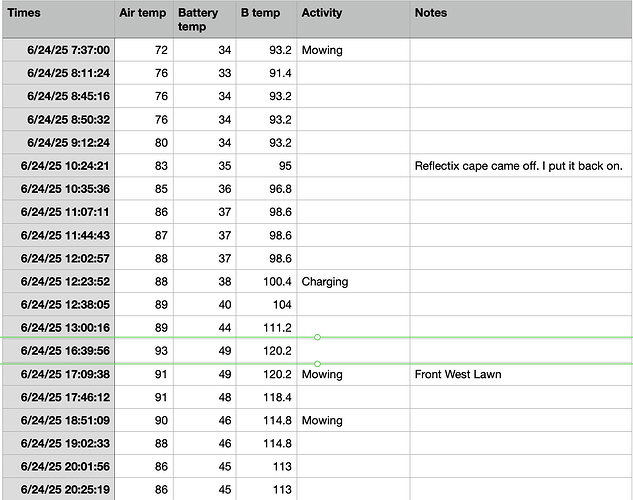633x500 pixels.
Task: Select the Charging activity cell
Action: click(353, 281)
